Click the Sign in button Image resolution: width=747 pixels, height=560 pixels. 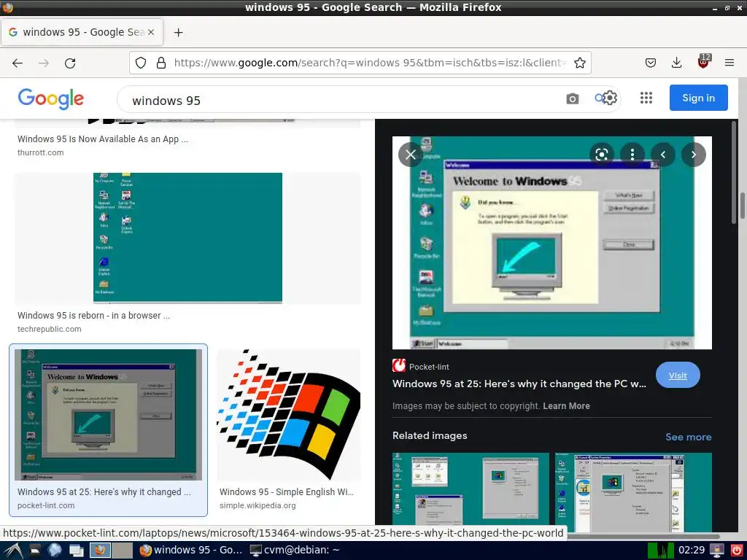tap(698, 98)
